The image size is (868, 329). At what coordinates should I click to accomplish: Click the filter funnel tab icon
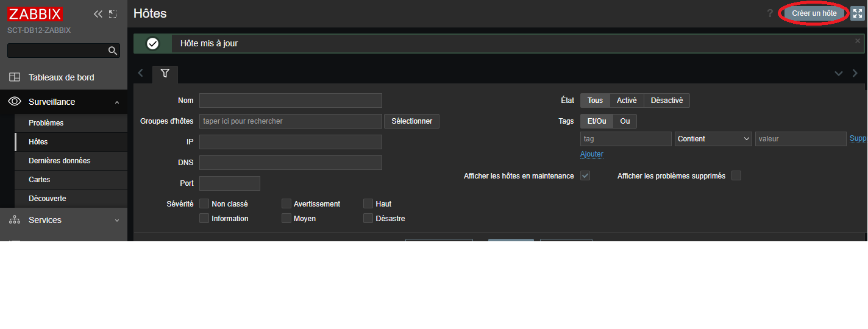point(165,73)
